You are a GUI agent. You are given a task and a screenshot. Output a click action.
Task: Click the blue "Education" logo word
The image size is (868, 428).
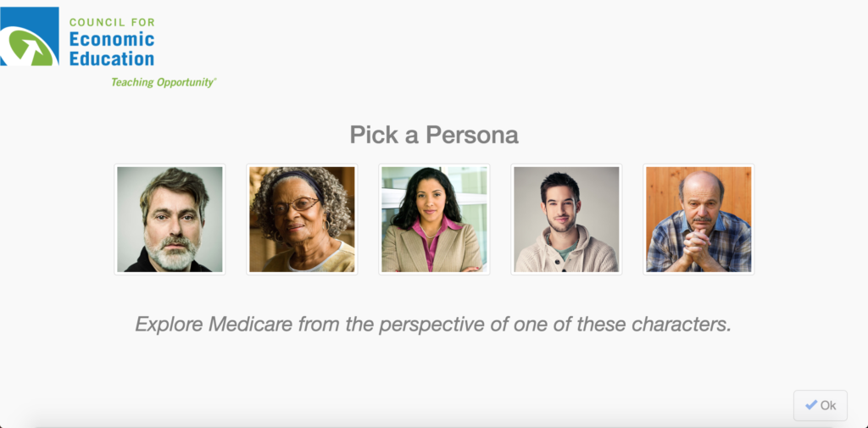tap(112, 59)
